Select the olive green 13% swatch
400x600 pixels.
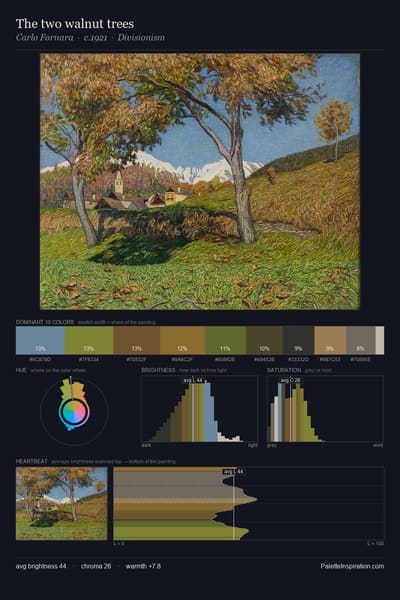click(x=89, y=340)
